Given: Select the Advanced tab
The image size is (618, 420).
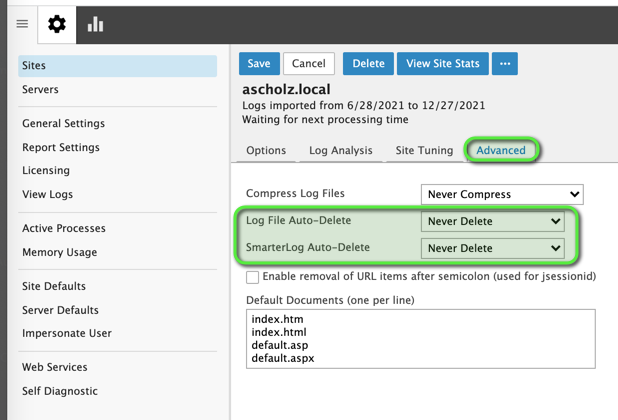Looking at the screenshot, I should (x=501, y=150).
